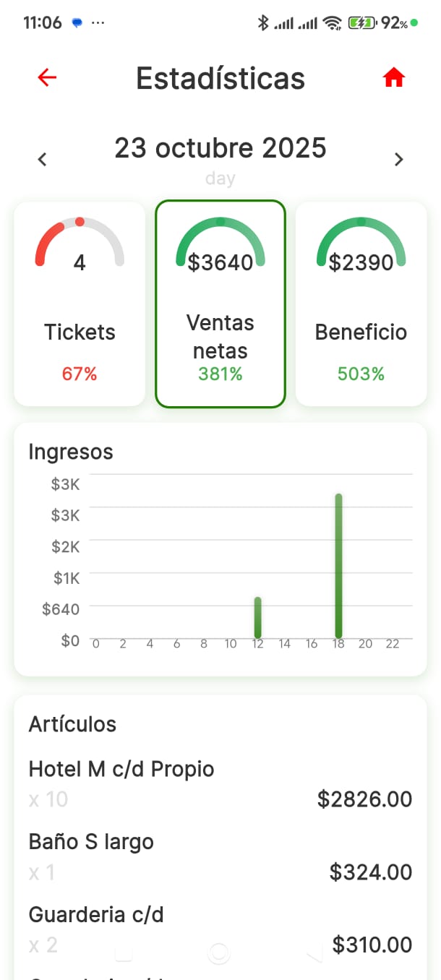Go to previous day with left chevron

click(x=43, y=159)
